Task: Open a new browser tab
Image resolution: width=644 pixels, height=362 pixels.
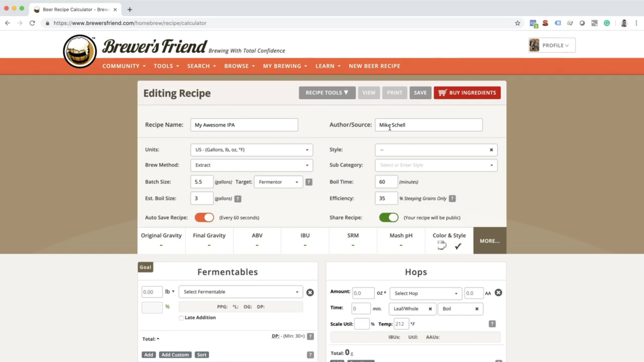Action: click(130, 9)
